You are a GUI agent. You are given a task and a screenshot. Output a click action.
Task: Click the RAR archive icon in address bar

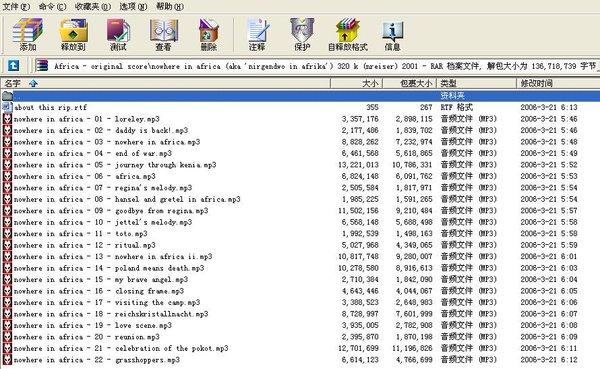pyautogui.click(x=42, y=65)
